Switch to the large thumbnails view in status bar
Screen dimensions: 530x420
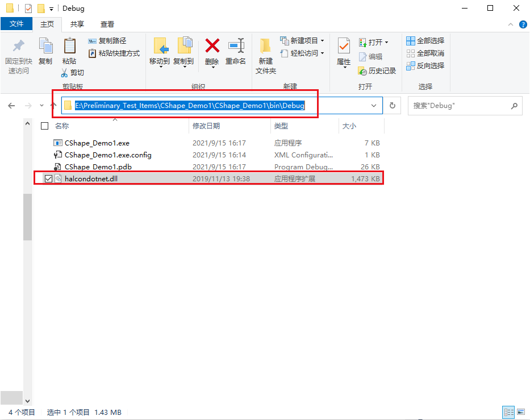tap(521, 412)
